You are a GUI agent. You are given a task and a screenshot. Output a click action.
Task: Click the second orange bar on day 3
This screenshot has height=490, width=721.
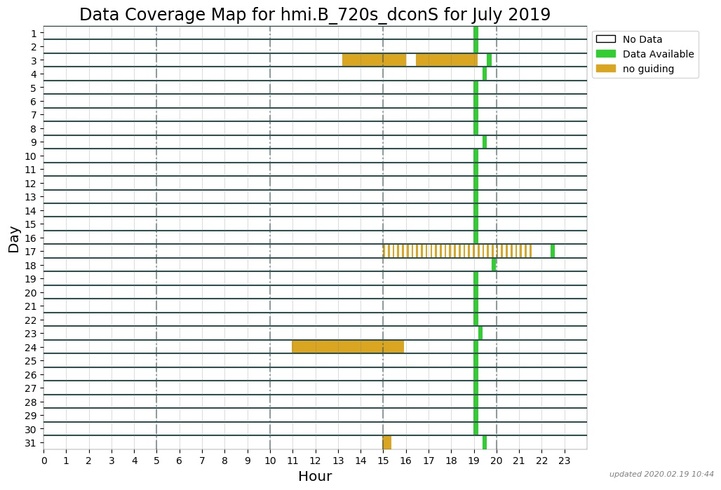coord(446,60)
